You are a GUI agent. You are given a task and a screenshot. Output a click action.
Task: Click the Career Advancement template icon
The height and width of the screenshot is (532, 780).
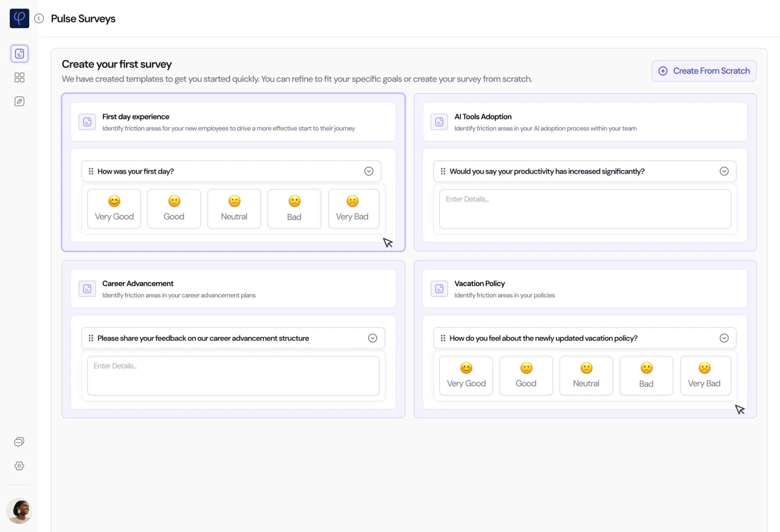coord(87,289)
